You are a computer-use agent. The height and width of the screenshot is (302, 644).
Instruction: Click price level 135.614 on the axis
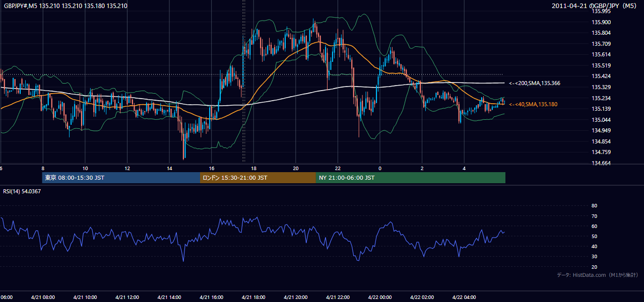tap(601, 54)
